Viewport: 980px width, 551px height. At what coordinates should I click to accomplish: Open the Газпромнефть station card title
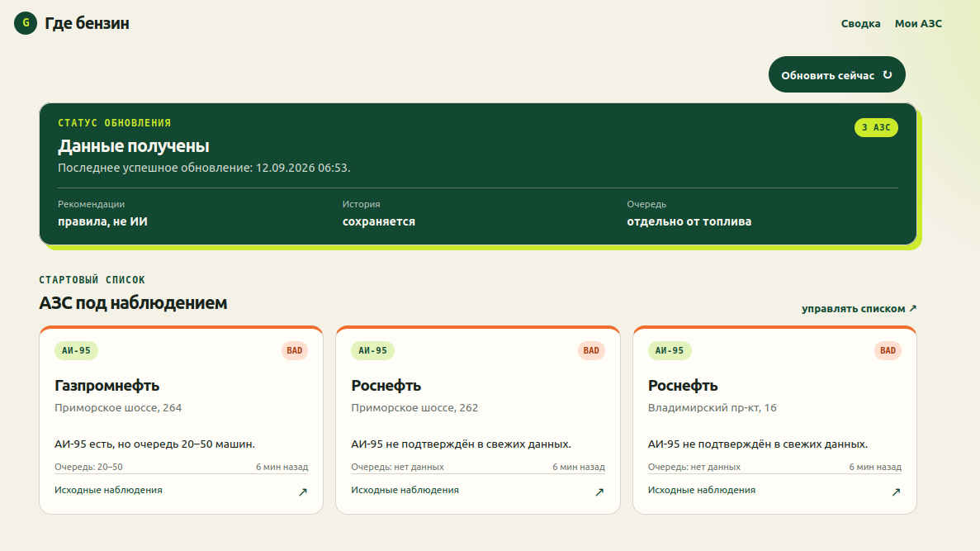pyautogui.click(x=107, y=385)
